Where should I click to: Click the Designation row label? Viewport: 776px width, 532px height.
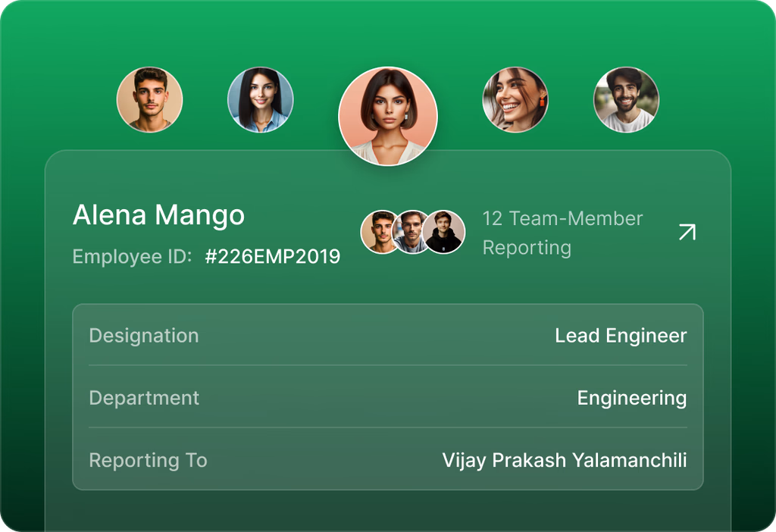coord(144,336)
